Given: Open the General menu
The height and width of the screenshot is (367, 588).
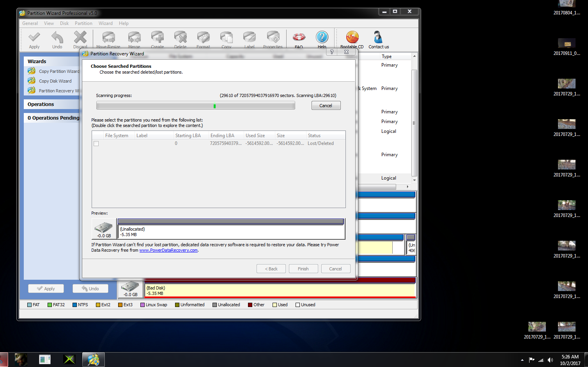Looking at the screenshot, I should click(x=30, y=23).
